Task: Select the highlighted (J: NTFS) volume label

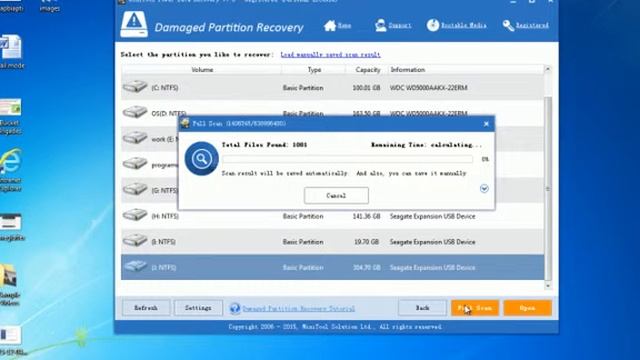Action: (164, 268)
